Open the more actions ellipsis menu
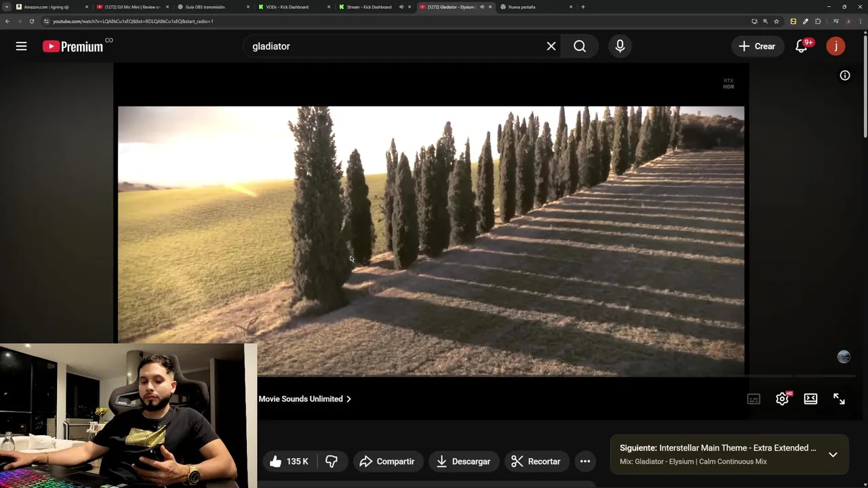The image size is (868, 488). (585, 462)
